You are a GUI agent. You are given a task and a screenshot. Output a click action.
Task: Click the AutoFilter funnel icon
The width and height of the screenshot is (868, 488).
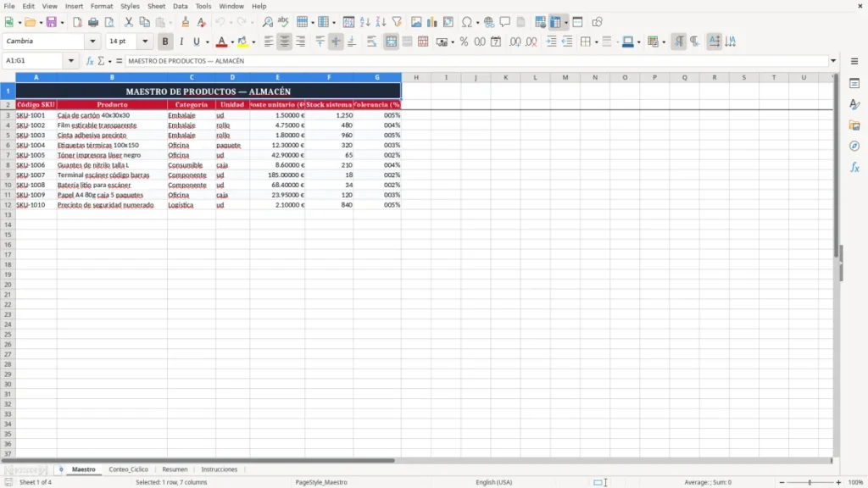[397, 22]
